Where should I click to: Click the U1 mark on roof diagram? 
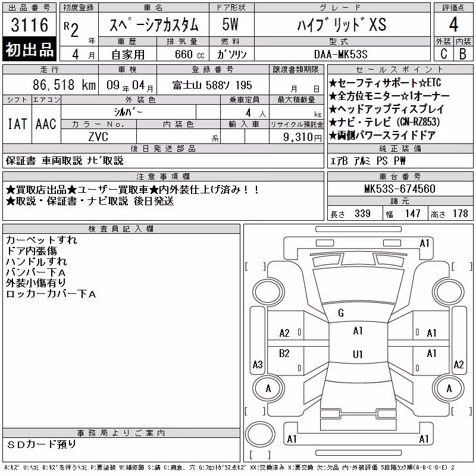click(358, 354)
